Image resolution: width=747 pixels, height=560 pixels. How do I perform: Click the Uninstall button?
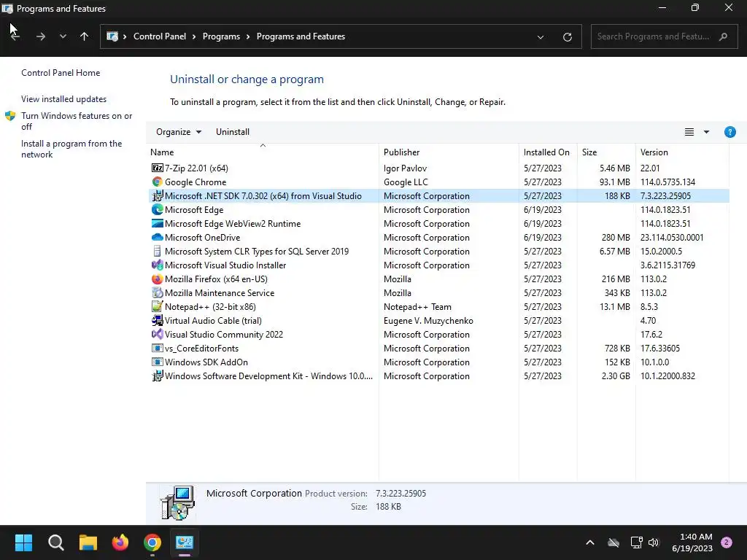(x=233, y=132)
